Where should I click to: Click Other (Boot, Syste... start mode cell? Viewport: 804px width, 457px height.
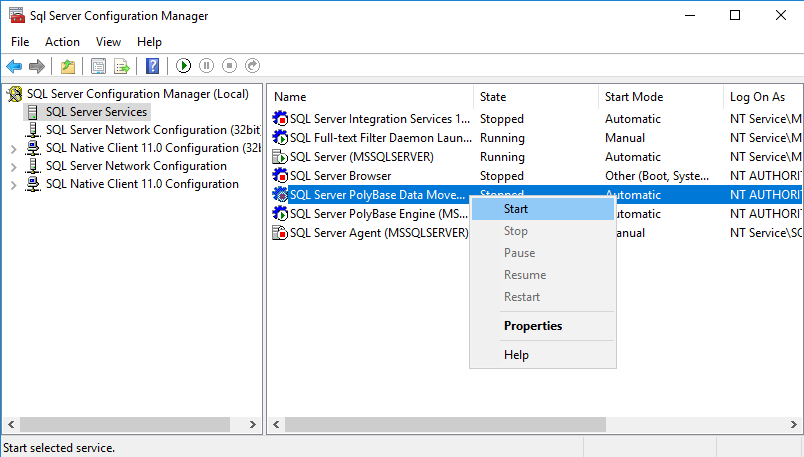click(657, 175)
